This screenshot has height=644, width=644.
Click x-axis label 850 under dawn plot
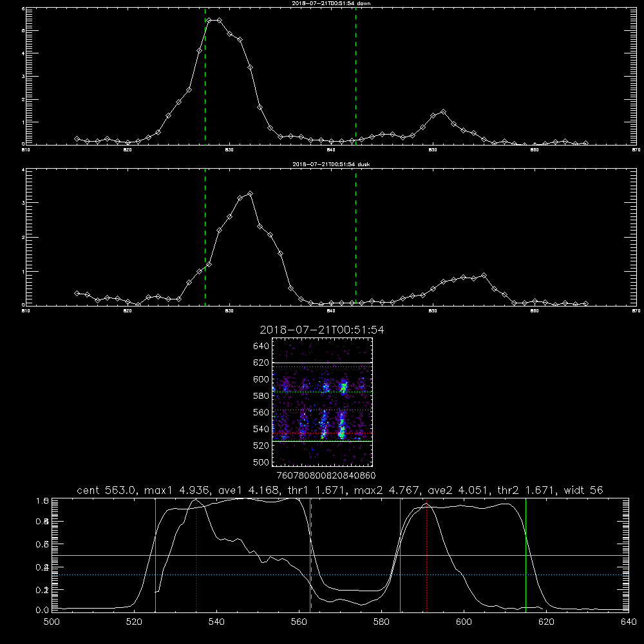point(433,150)
